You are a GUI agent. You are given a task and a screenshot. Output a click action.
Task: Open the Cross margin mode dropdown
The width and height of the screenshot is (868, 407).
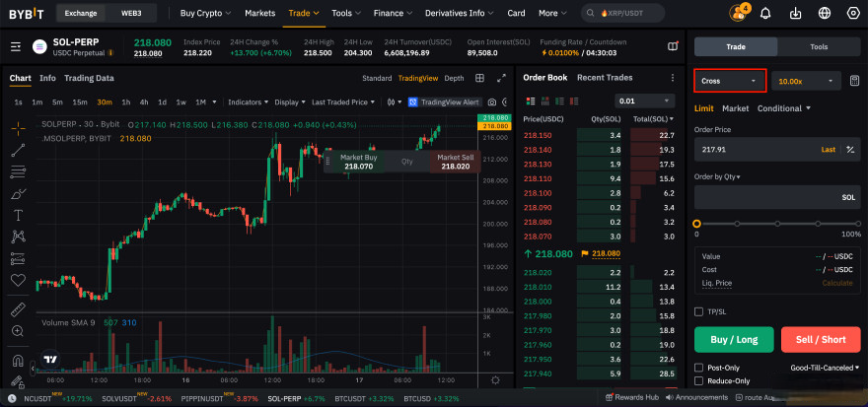[730, 81]
